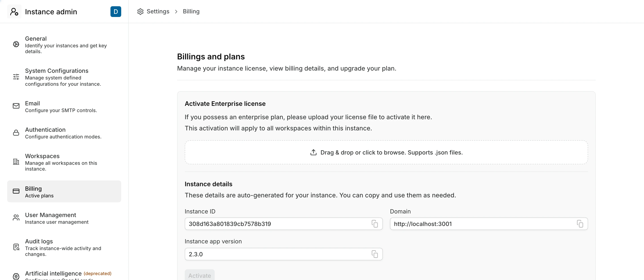Screen dimensions: 644x280
Task: Click 'This activation will apply' sentence
Action: pos(278,128)
